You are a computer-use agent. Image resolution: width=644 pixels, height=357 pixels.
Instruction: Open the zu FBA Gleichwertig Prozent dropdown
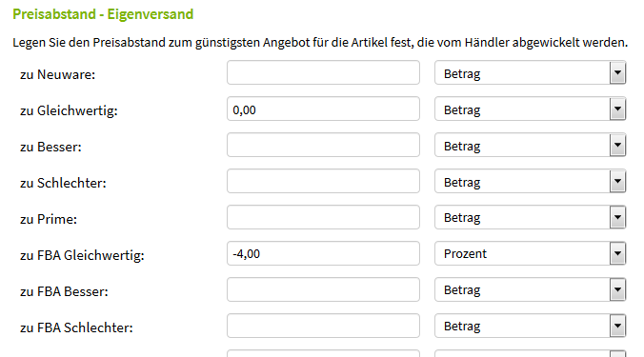(x=531, y=253)
